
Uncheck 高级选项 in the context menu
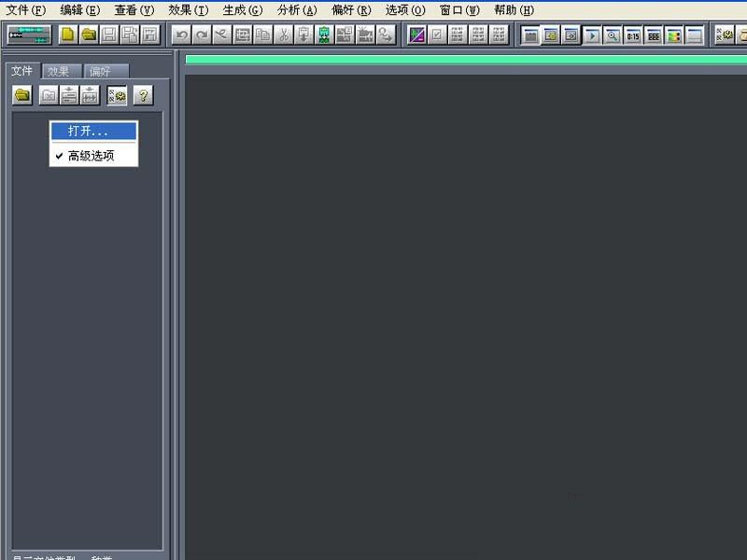click(x=92, y=156)
